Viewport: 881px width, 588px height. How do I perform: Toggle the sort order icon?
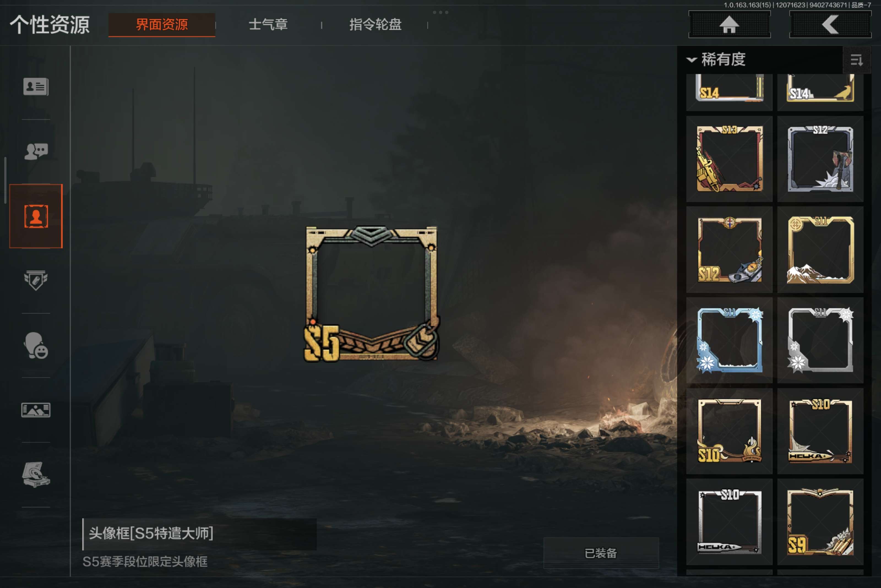pyautogui.click(x=856, y=60)
